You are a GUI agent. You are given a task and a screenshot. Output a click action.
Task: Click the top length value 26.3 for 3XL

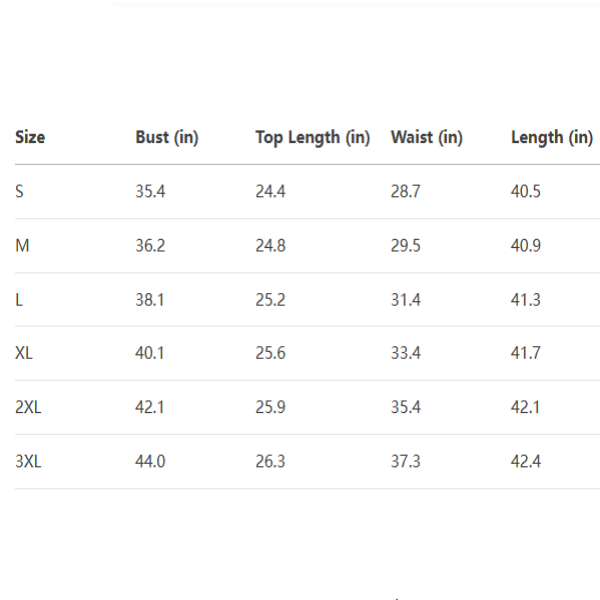tap(270, 461)
